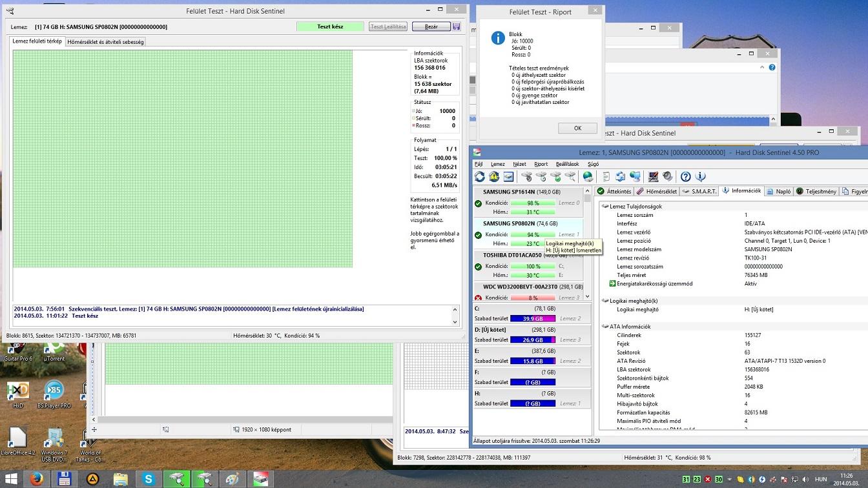The height and width of the screenshot is (488, 868).
Task: Open Firefox from the taskbar
Action: click(36, 479)
